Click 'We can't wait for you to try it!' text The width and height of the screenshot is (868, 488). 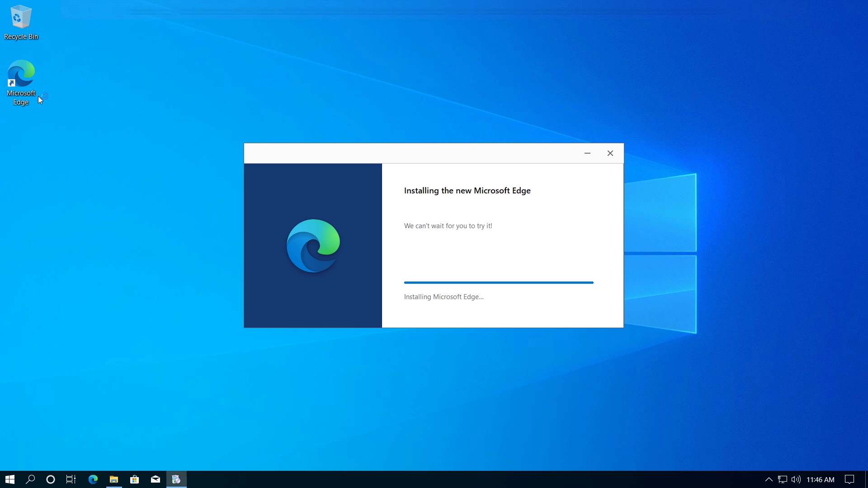pos(448,226)
